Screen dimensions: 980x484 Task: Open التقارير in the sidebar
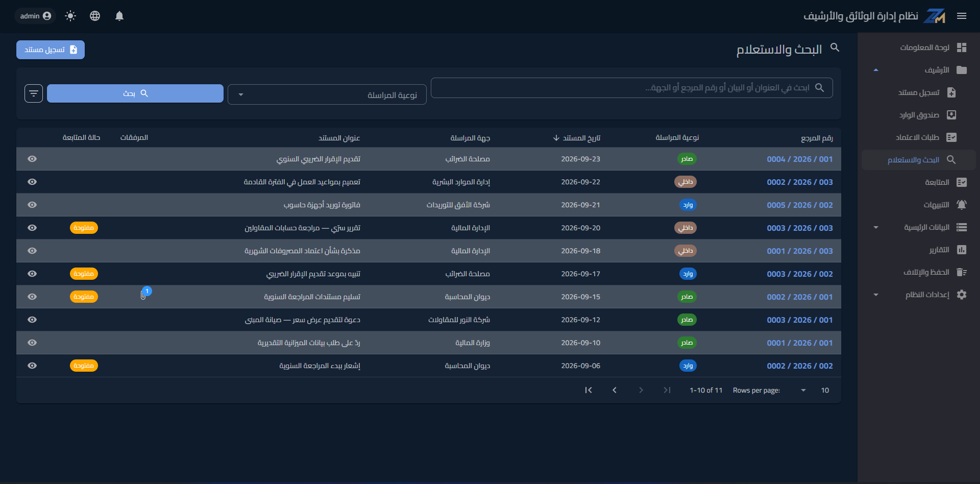click(x=919, y=250)
